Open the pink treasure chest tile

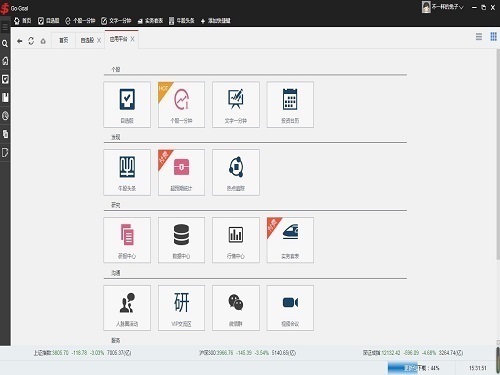181,172
